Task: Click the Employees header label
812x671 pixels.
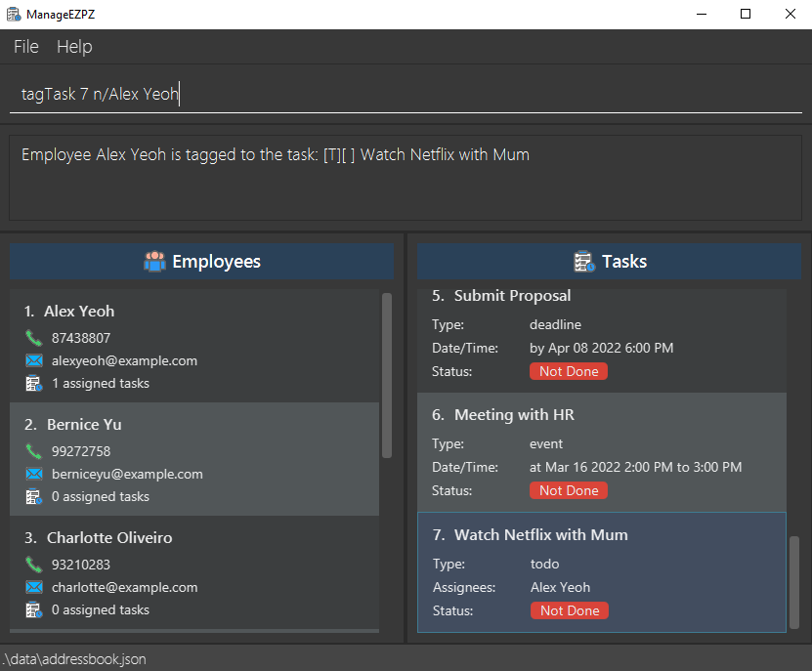Action: (x=217, y=262)
